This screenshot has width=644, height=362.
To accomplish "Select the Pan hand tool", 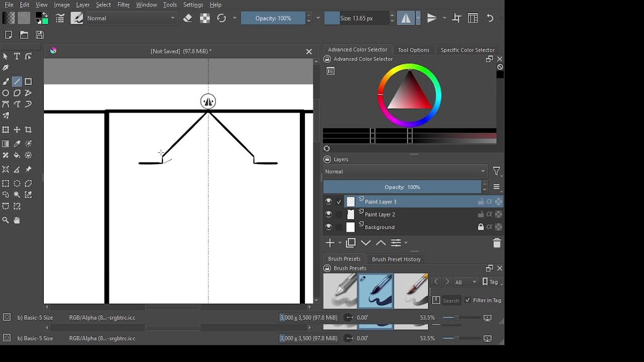I will point(17,220).
